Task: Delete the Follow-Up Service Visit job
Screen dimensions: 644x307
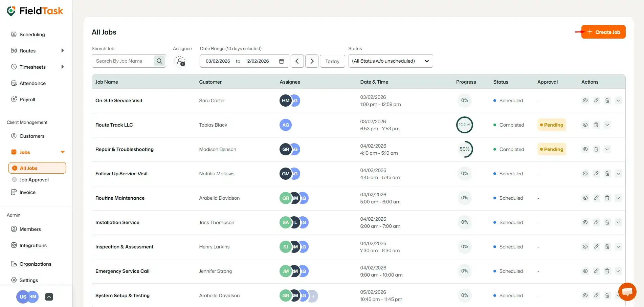Action: click(x=607, y=174)
